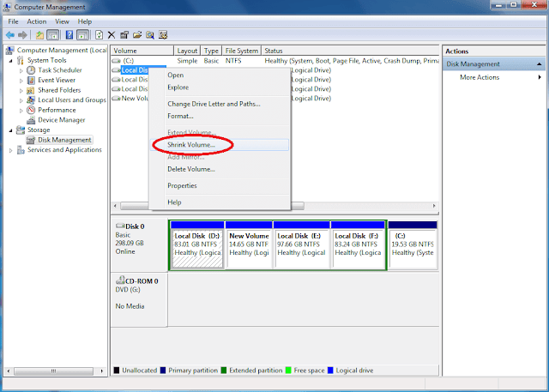Expand the Task Scheduler node

[21, 70]
